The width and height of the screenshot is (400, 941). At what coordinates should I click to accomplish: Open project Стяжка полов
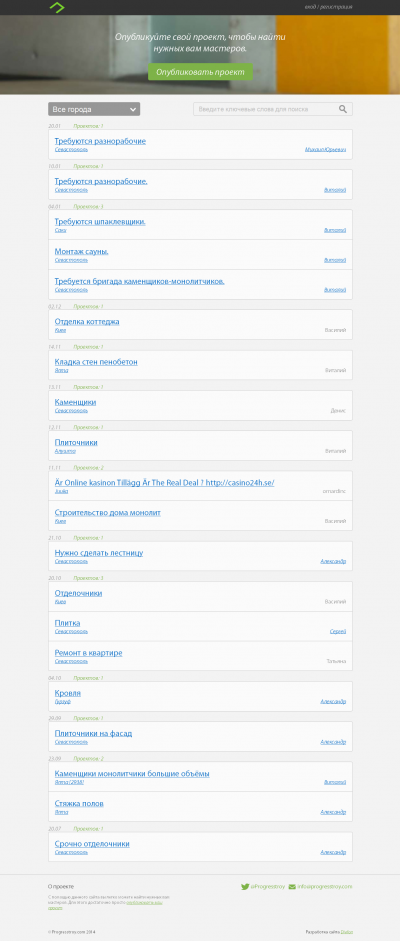(x=79, y=804)
